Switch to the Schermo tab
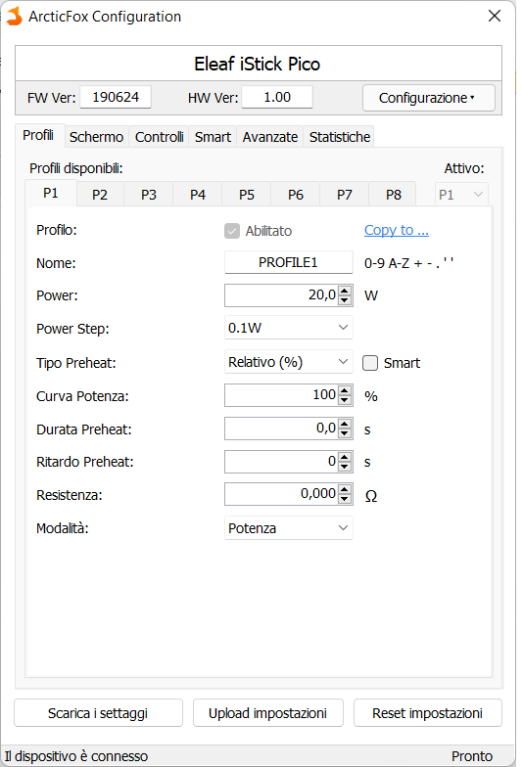Image resolution: width=522 pixels, height=767 pixels. (96, 137)
